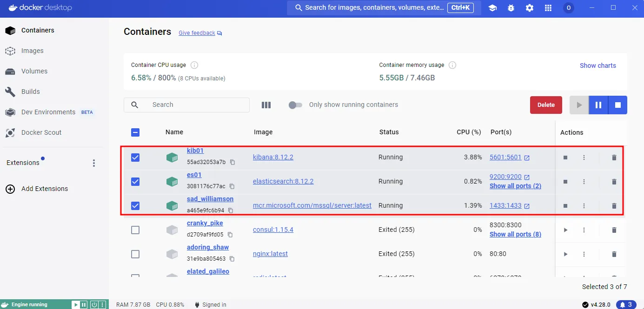Open the kibana:8.12.2 image link

(x=273, y=157)
